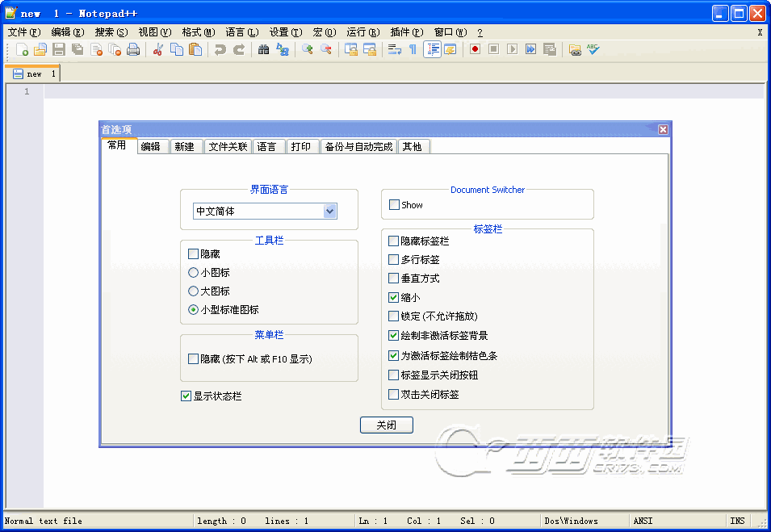771x532 pixels.
Task: Click the Show all characters pilcrow icon
Action: click(413, 49)
